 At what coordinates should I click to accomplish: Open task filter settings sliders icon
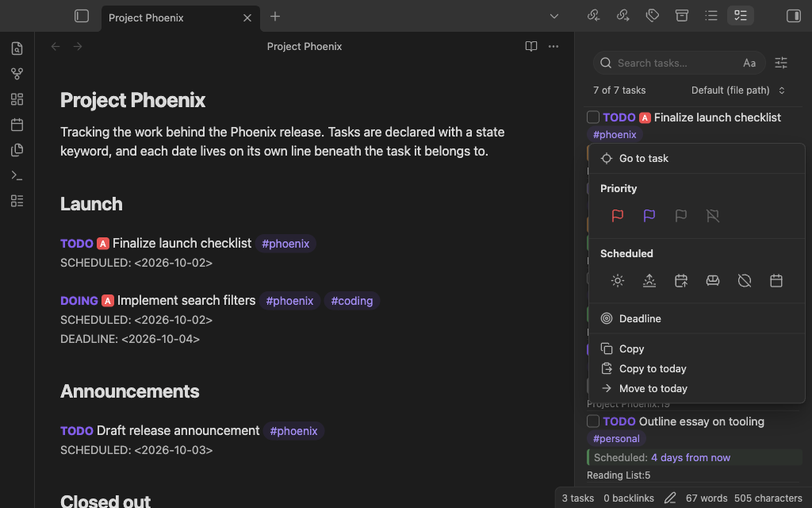click(x=781, y=63)
